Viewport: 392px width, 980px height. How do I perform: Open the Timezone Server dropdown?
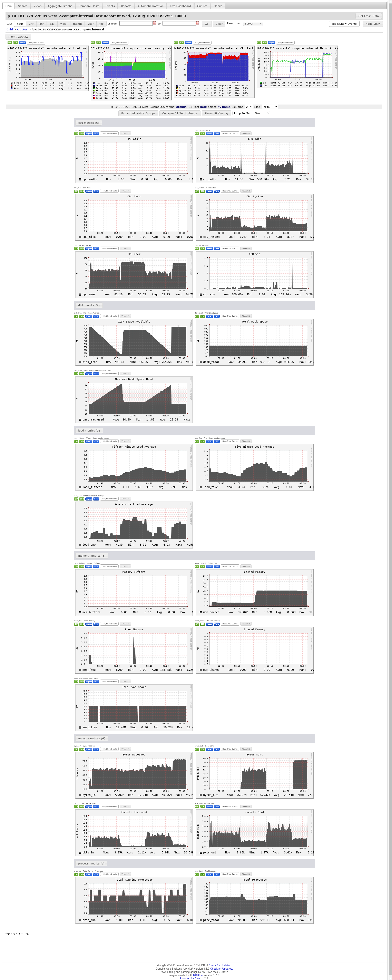coord(253,24)
